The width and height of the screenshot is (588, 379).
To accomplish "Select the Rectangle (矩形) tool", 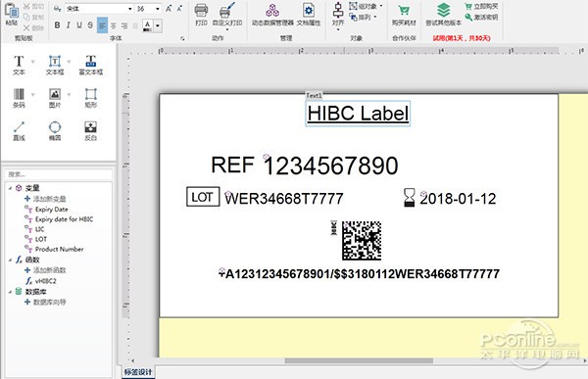I will click(x=91, y=98).
